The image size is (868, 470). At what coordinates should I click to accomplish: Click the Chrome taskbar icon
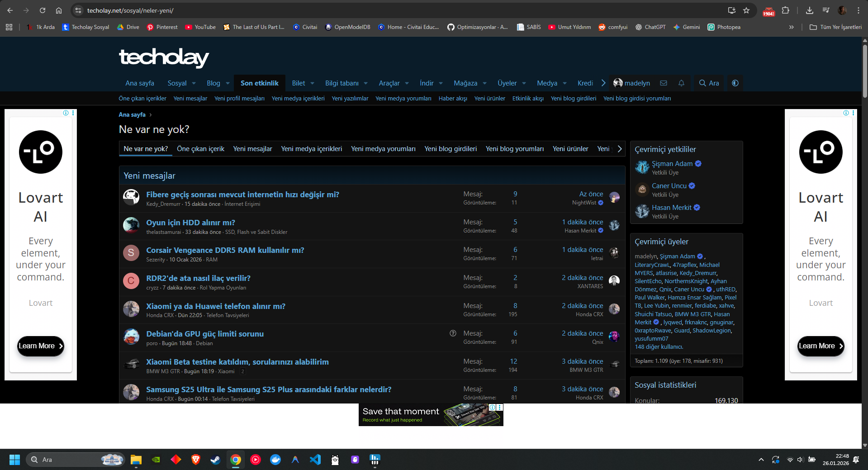236,460
